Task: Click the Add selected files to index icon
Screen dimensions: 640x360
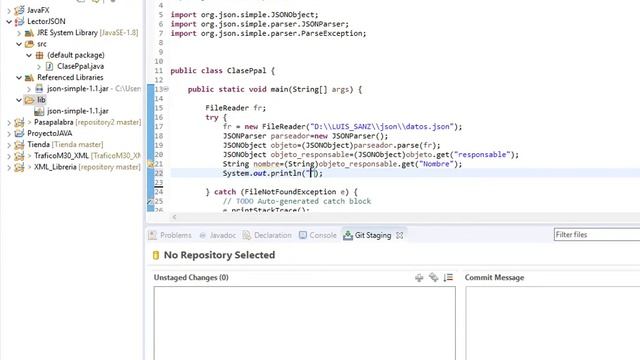Action: pyautogui.click(x=419, y=278)
